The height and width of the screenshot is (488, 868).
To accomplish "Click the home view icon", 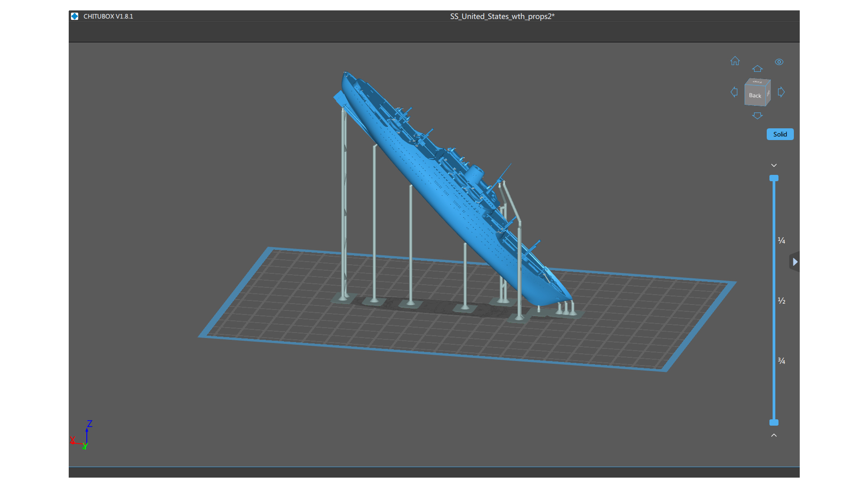I will coord(735,61).
